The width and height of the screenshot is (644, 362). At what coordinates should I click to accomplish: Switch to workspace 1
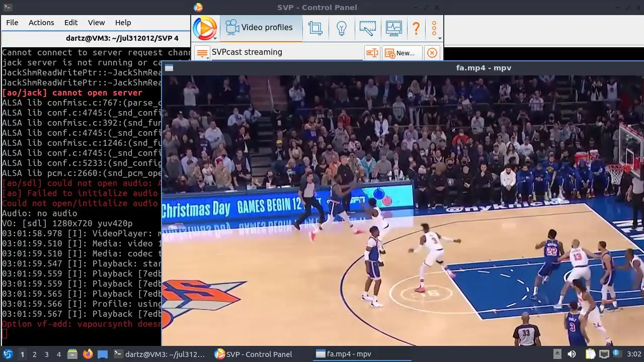pos(22,354)
